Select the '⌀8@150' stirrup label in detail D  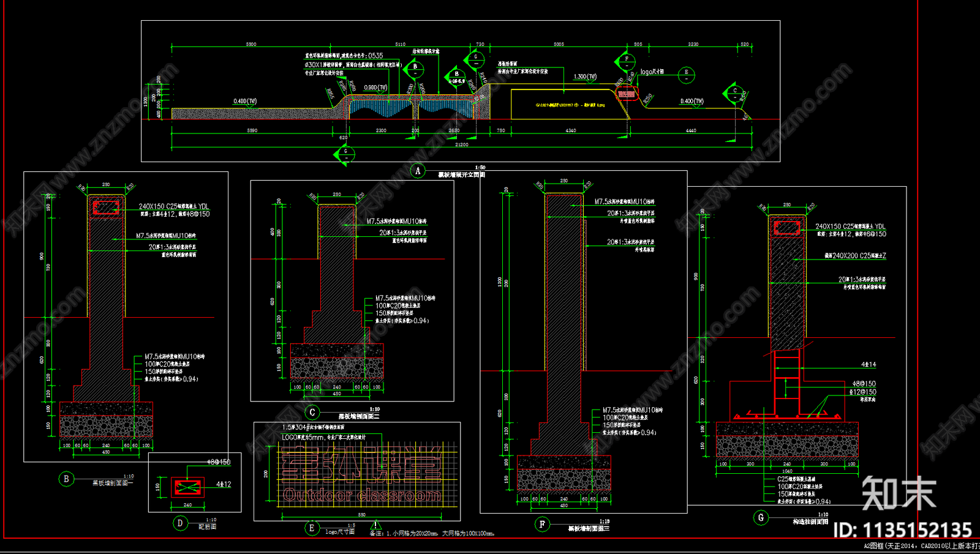pyautogui.click(x=219, y=462)
